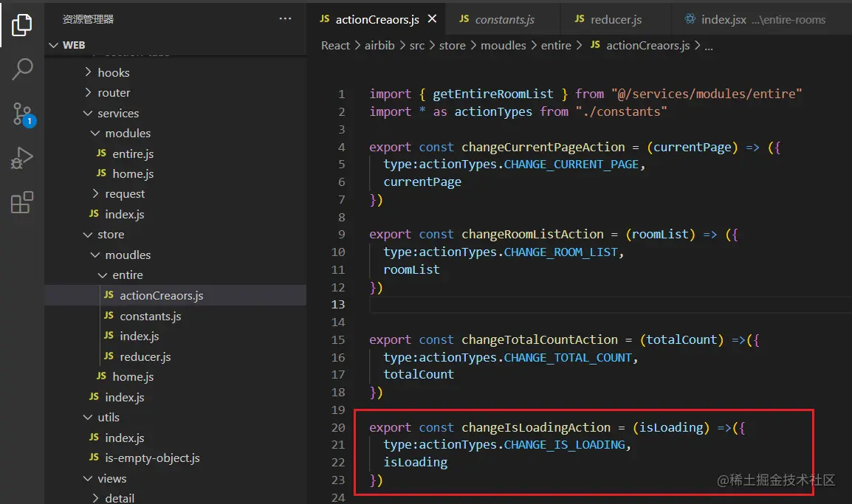
Task: Click changeRoomListAction function name
Action: [532, 234]
